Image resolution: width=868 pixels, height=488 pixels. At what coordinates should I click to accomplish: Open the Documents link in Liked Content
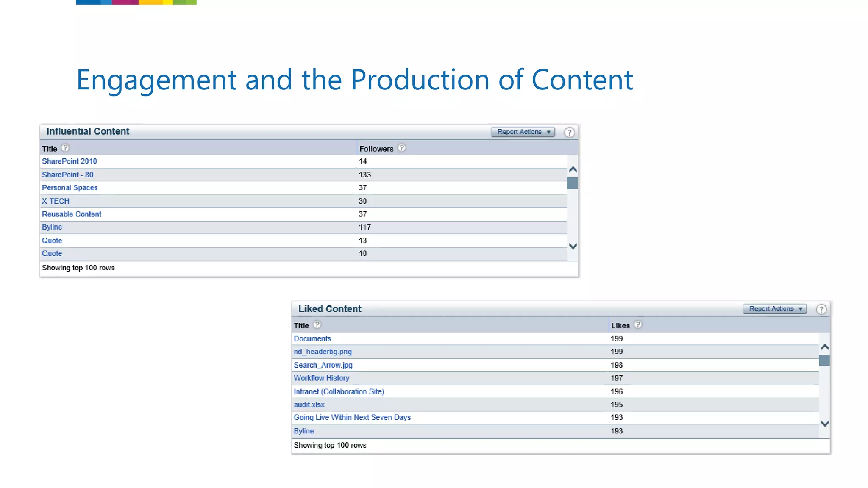click(312, 339)
